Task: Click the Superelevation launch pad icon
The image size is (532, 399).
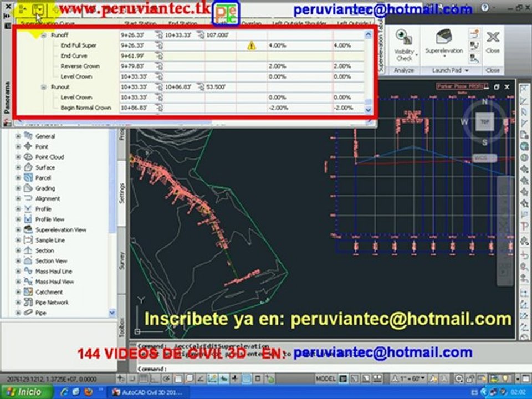Action: [444, 37]
